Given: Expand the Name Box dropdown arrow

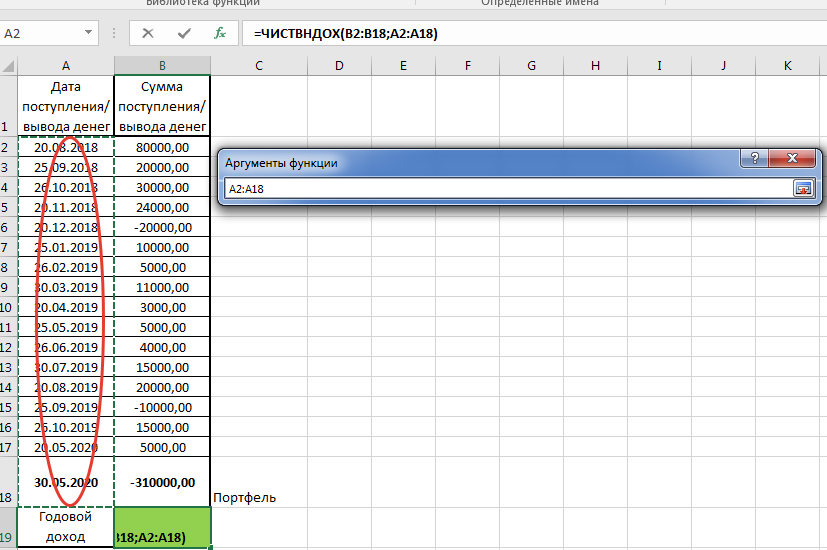Looking at the screenshot, I should click(x=88, y=33).
